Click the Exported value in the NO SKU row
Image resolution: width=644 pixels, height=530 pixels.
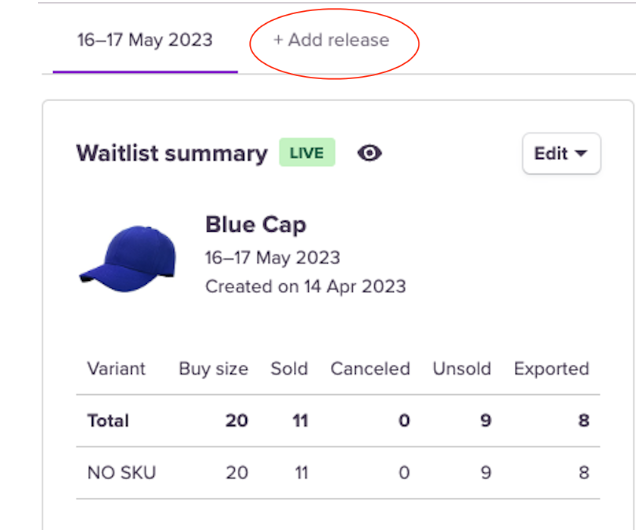(583, 472)
